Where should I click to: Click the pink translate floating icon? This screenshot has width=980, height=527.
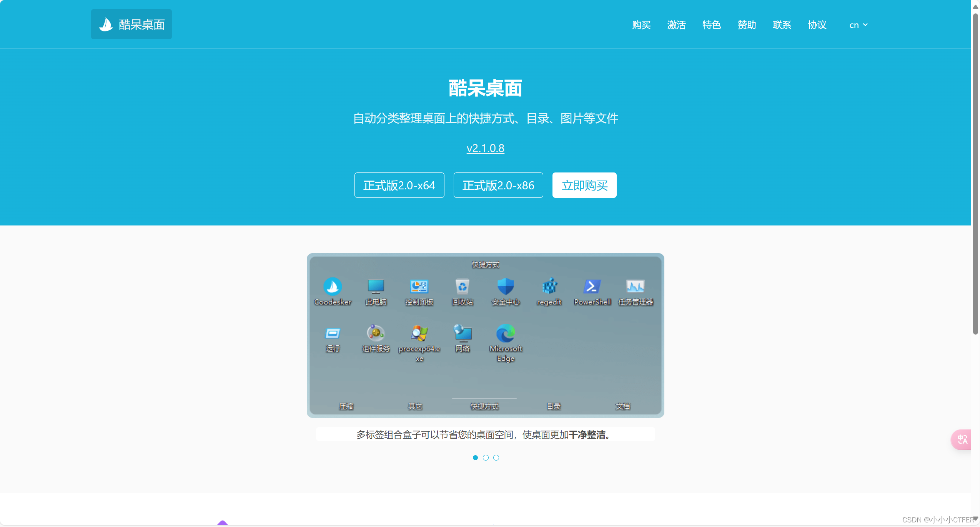pos(962,439)
